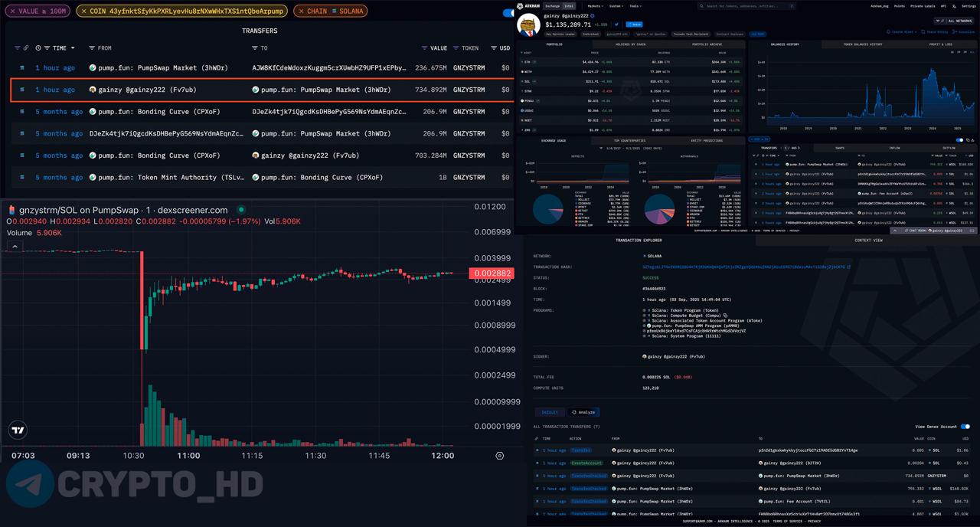Remove the COIN address filter chip

click(x=83, y=11)
